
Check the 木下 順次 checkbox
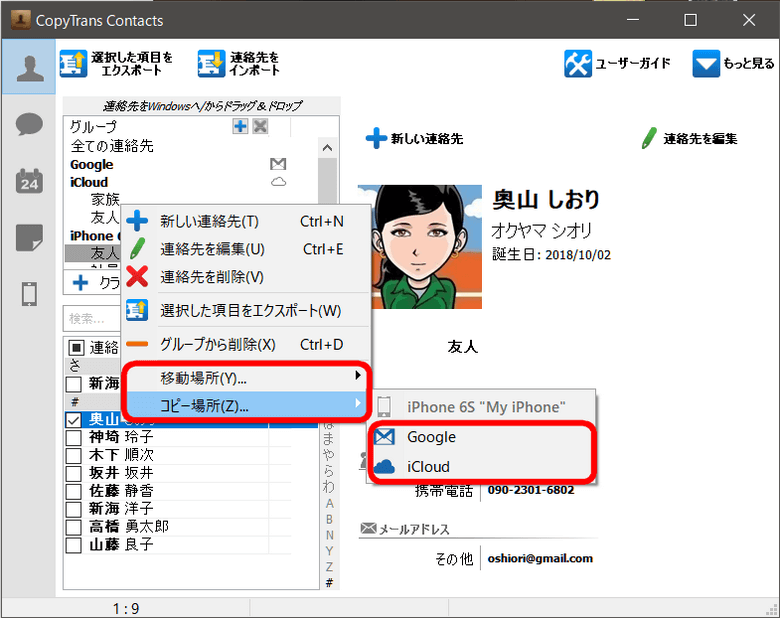[x=74, y=456]
